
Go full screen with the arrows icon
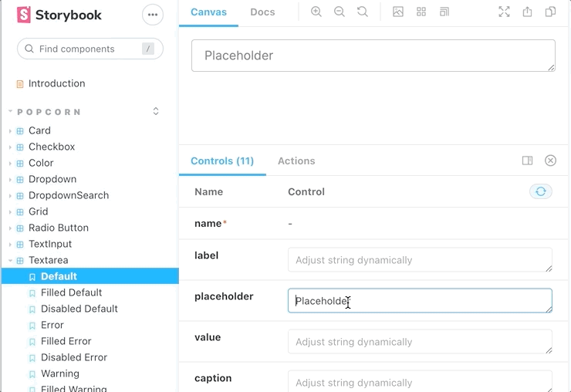pyautogui.click(x=504, y=12)
